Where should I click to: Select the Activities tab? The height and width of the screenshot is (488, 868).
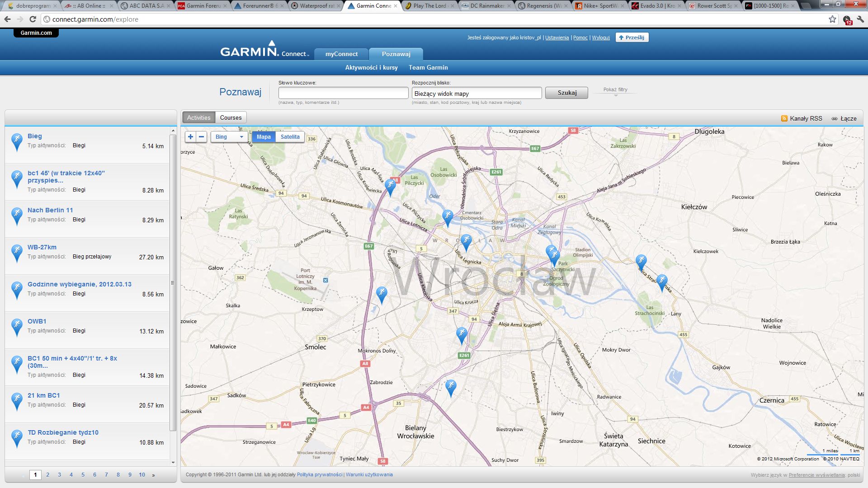[x=199, y=117]
